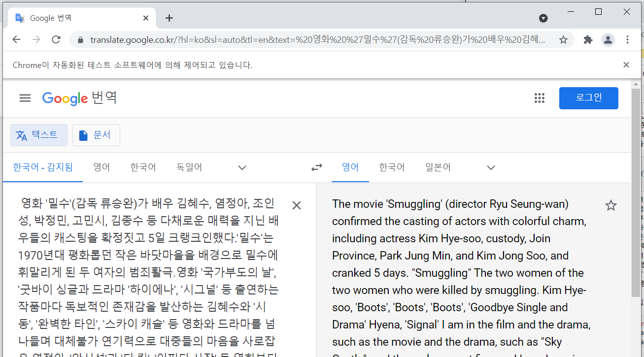Click the forward navigation arrow
Image resolution: width=644 pixels, height=357 pixels.
click(36, 40)
